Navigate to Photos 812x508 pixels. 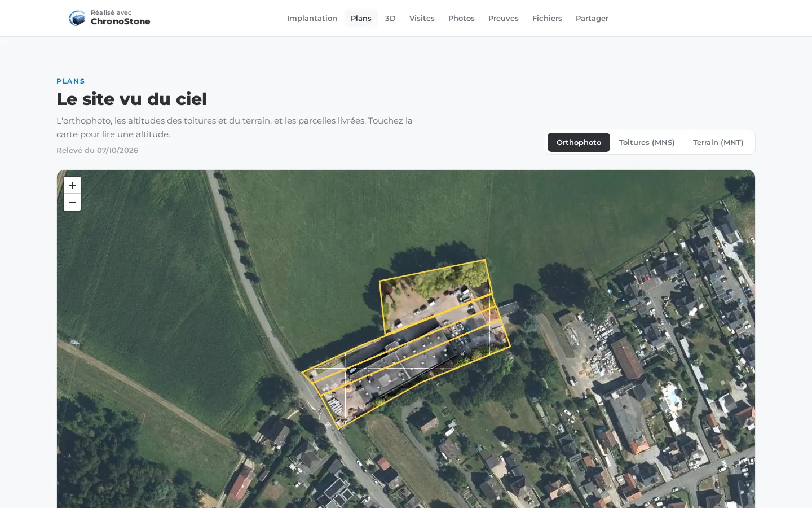[461, 18]
